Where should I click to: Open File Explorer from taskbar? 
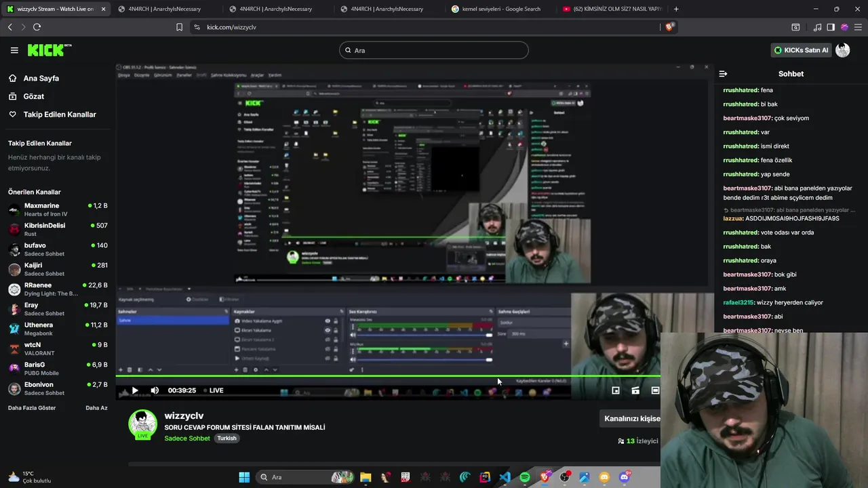[x=366, y=477]
